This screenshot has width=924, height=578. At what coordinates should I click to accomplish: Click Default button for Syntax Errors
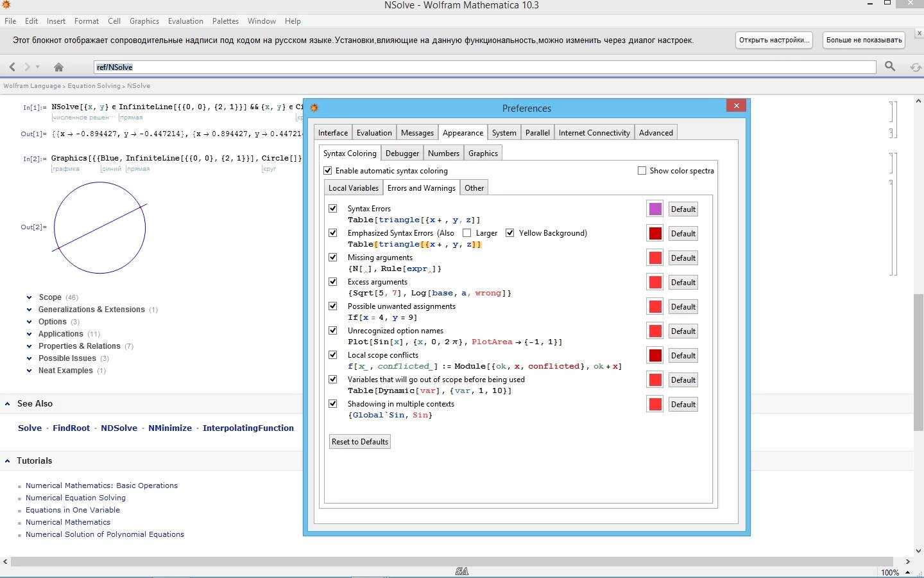point(683,209)
